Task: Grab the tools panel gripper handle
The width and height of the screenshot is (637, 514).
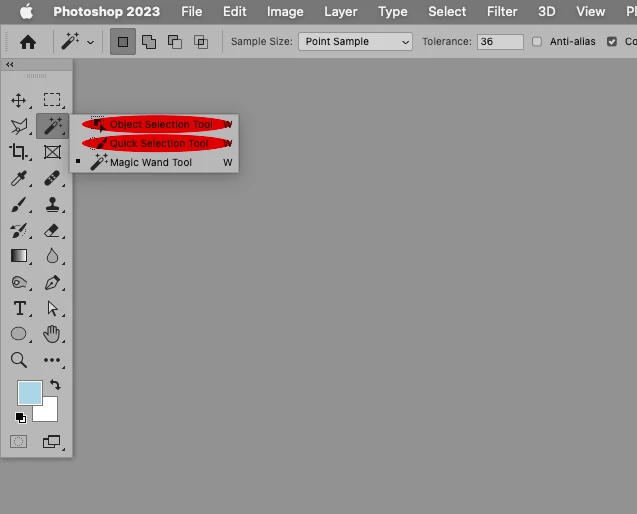Action: point(37,76)
